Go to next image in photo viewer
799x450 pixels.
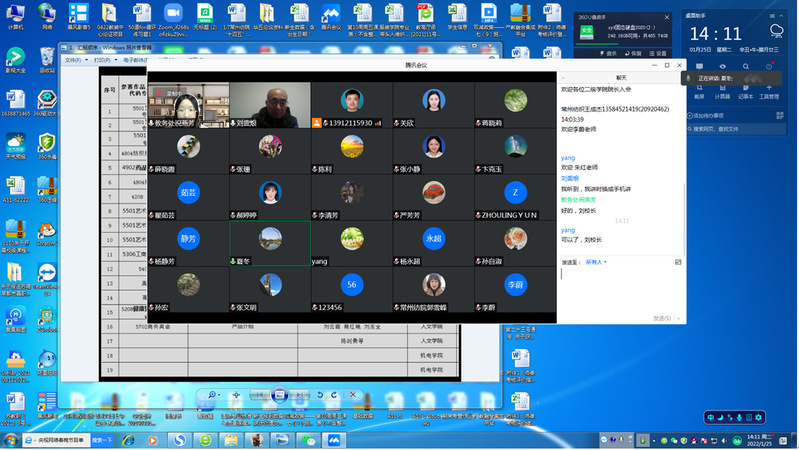coord(302,395)
